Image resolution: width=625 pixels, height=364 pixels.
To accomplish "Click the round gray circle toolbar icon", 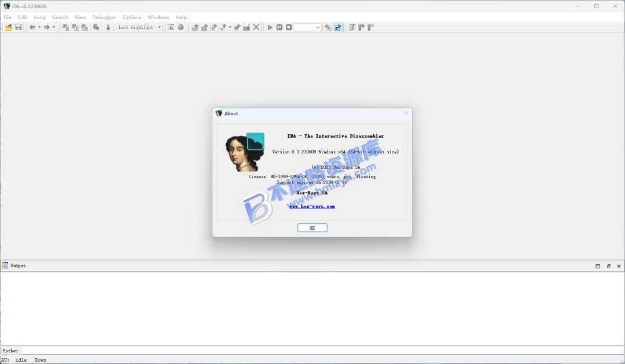I will [x=181, y=27].
